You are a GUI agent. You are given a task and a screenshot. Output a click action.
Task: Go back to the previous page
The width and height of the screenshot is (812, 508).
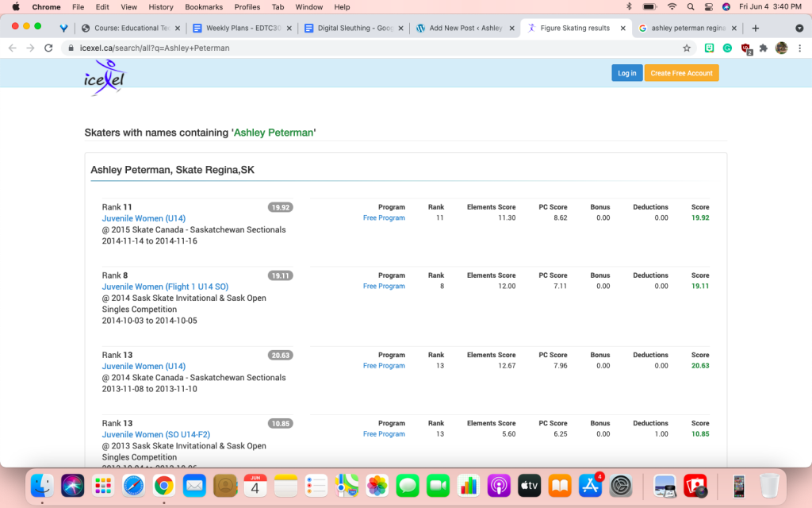[x=13, y=48]
